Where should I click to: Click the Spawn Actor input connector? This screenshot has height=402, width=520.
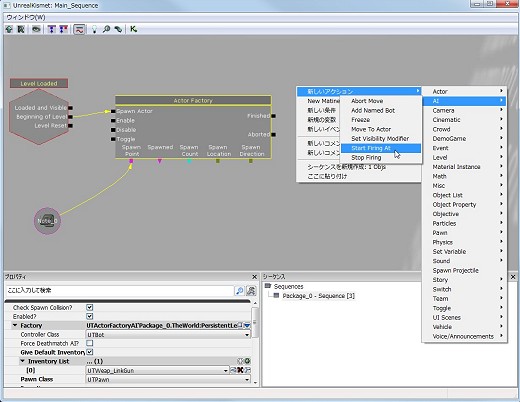pyautogui.click(x=113, y=111)
